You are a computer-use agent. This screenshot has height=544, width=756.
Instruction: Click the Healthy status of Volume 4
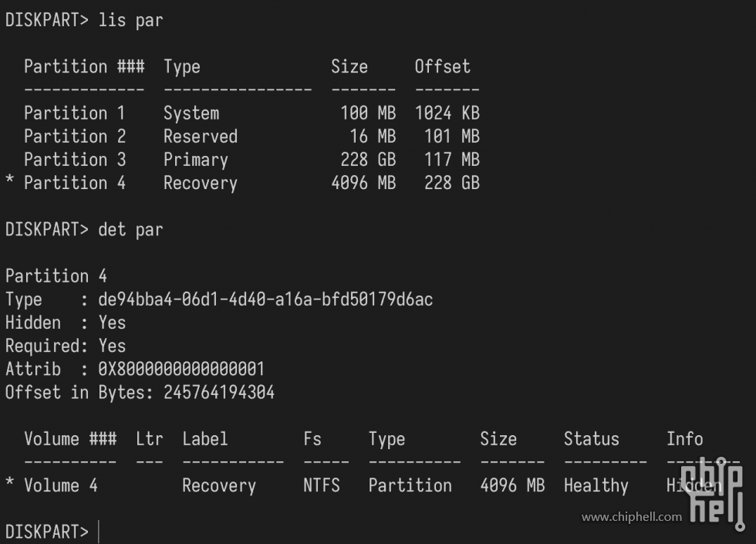pos(596,485)
